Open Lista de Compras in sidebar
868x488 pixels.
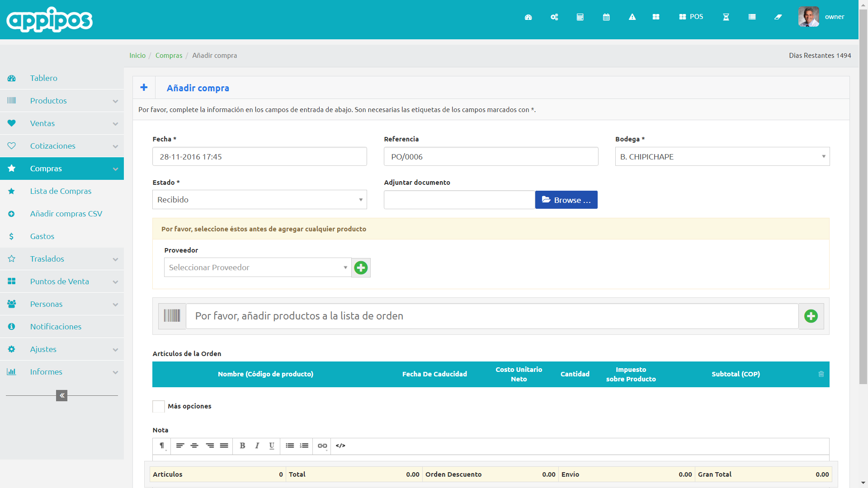61,191
